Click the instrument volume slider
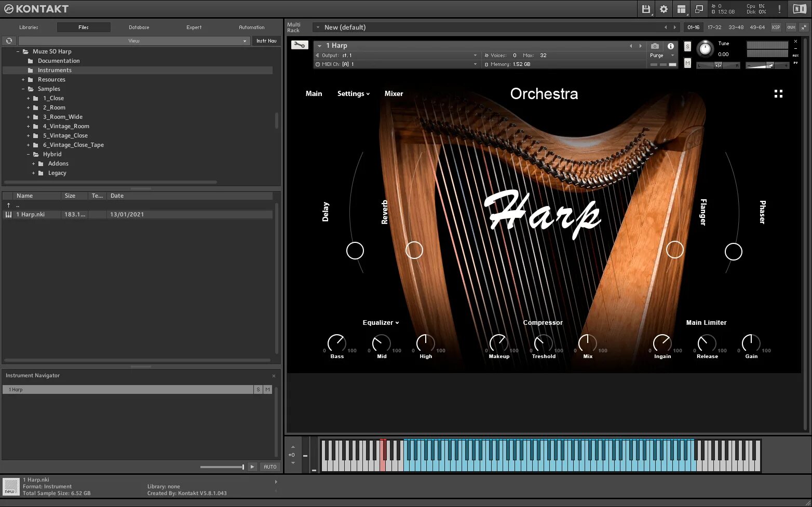 coord(767,65)
